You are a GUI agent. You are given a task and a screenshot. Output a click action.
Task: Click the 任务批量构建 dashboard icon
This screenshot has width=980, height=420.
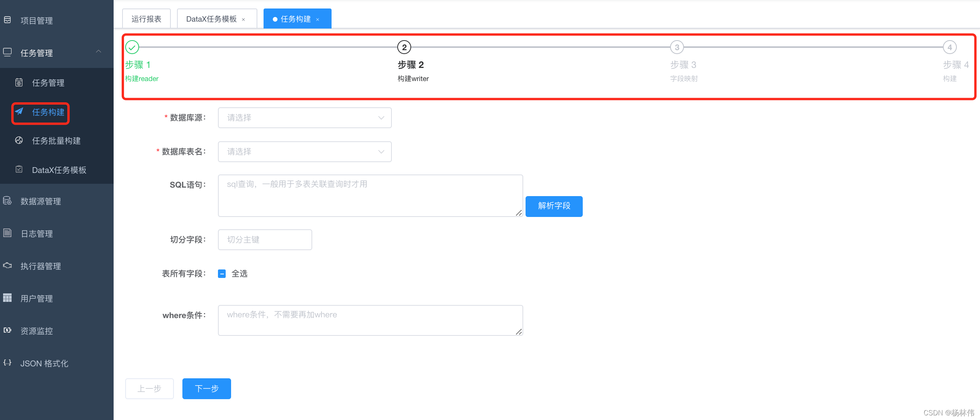pyautogui.click(x=19, y=140)
